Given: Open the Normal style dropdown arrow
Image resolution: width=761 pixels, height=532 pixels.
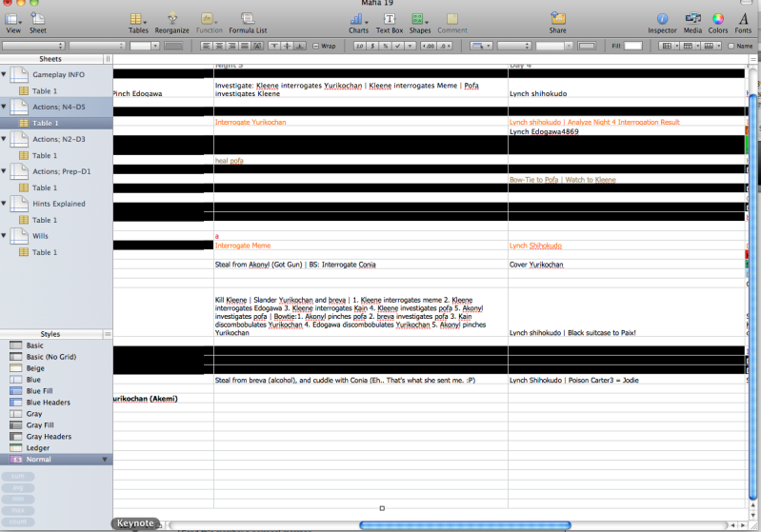Looking at the screenshot, I should click(106, 460).
